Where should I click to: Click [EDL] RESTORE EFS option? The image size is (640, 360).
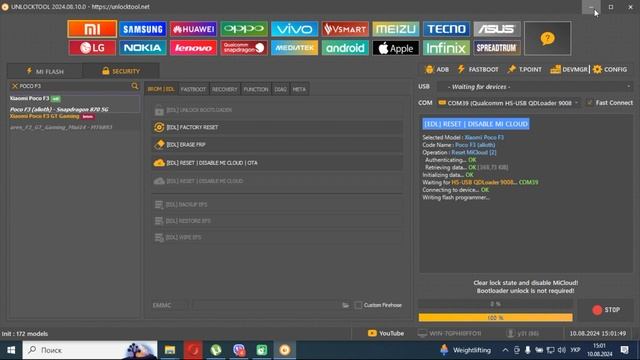coord(278,221)
